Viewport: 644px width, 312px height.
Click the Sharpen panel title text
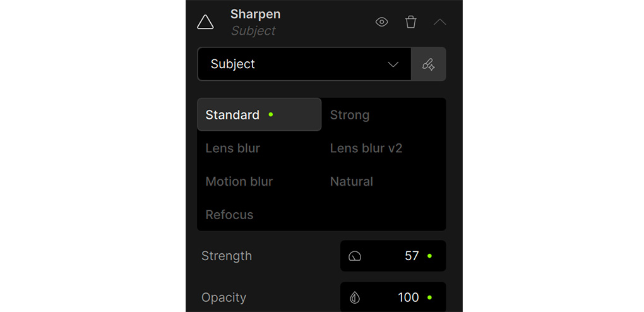click(255, 14)
